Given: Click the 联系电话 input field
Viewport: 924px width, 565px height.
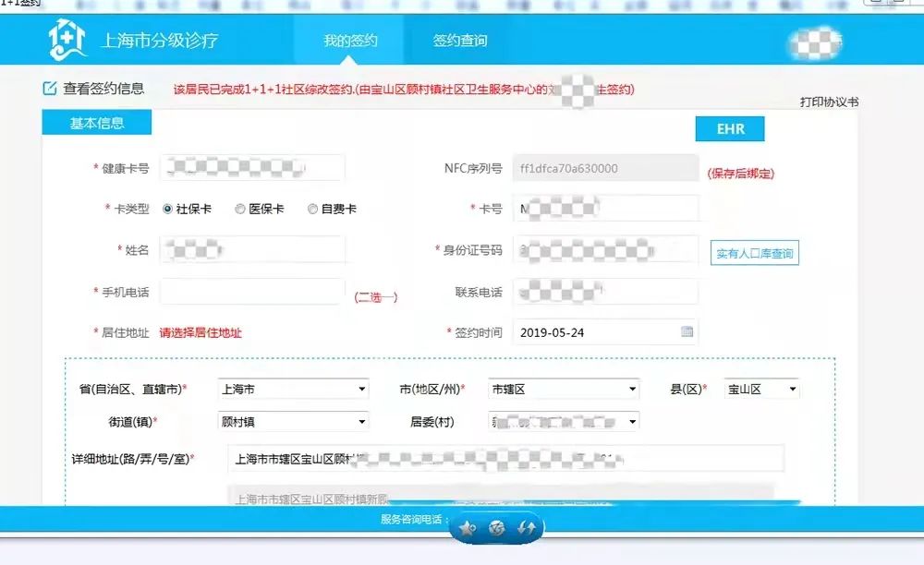Looking at the screenshot, I should click(x=606, y=292).
